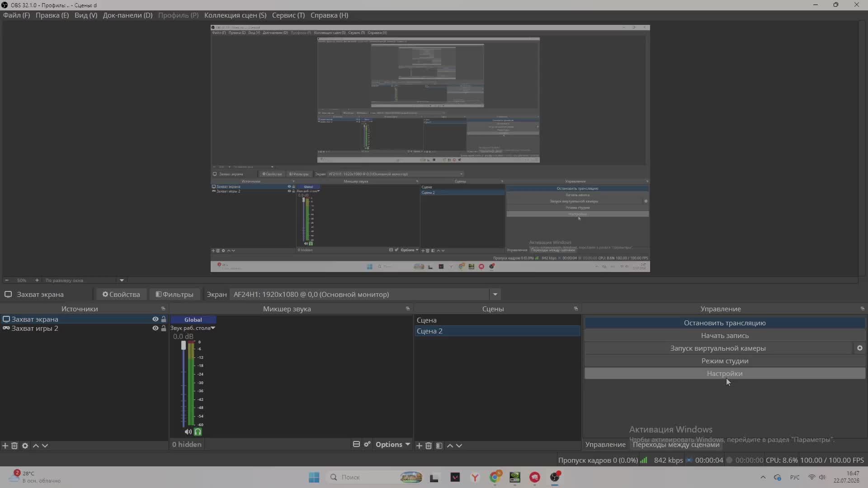Viewport: 868px width, 488px height.
Task: Switch to Переходы между сценами tab
Action: click(676, 445)
